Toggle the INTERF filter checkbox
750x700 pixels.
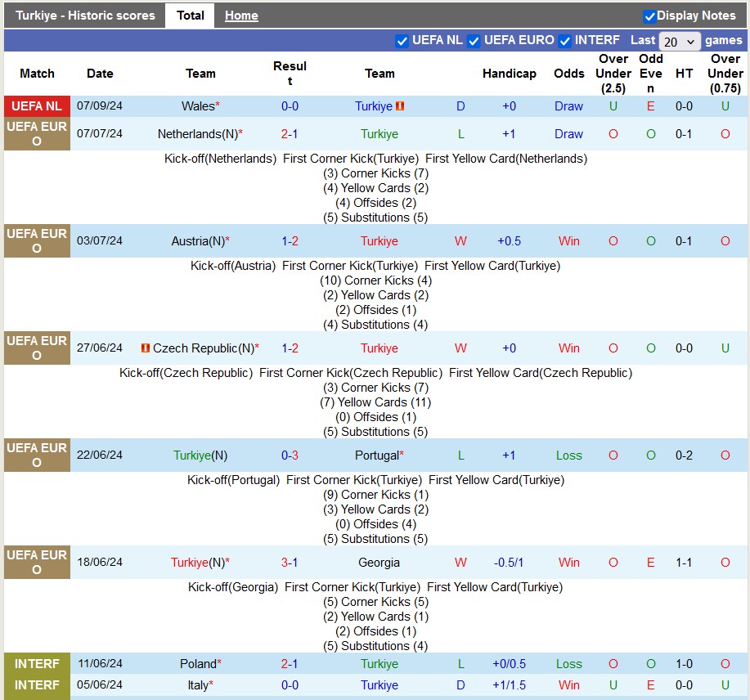(564, 41)
